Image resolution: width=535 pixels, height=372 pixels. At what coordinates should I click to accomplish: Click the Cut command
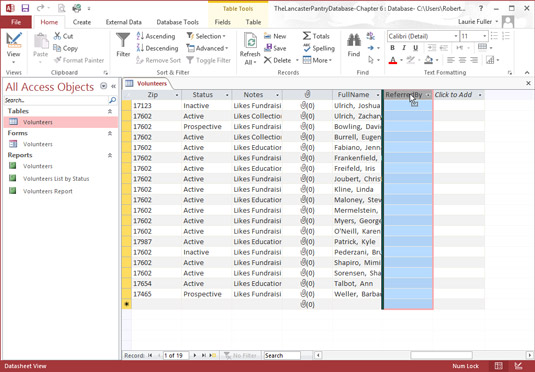pyautogui.click(x=64, y=36)
